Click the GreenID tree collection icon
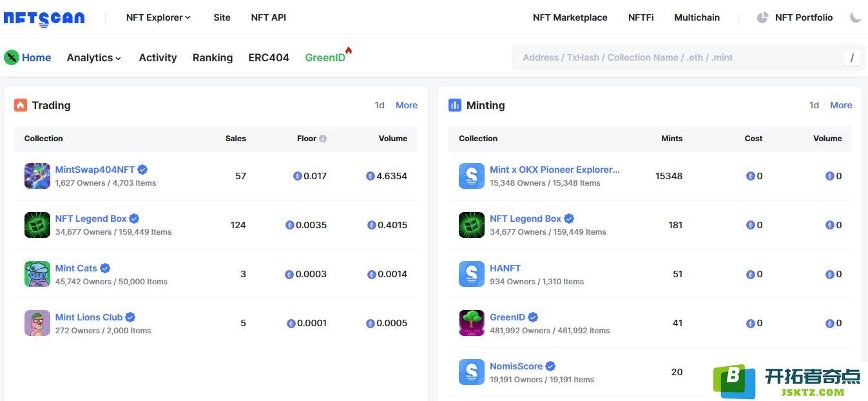 coord(472,323)
